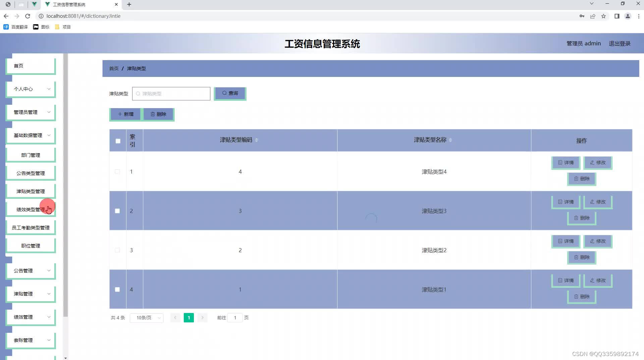Expand the 套账管理 sidebar menu
644x360 pixels.
31,340
